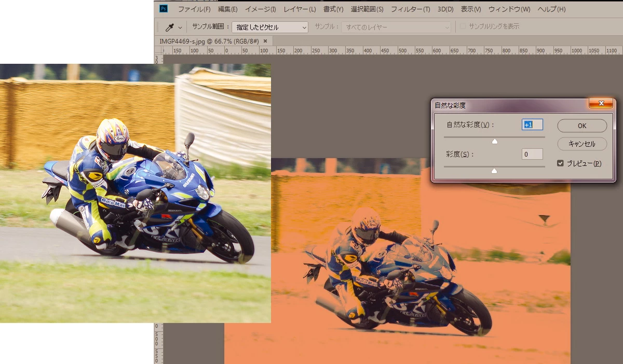Open the 3D(D) menu
Screen dimensions: 623x364
(x=445, y=9)
